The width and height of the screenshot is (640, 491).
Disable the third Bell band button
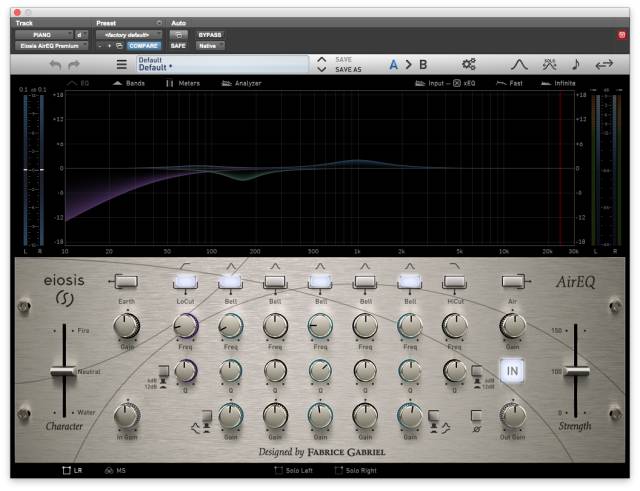[x=320, y=281]
